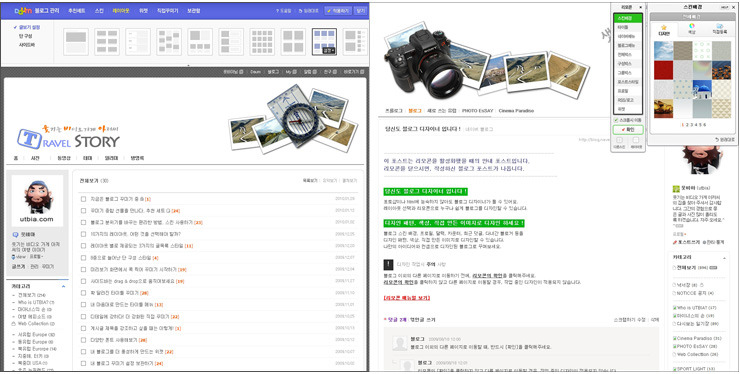Collapse the layout panel with small center arrow
Screen dimensions: 740x374
pos(188,66)
